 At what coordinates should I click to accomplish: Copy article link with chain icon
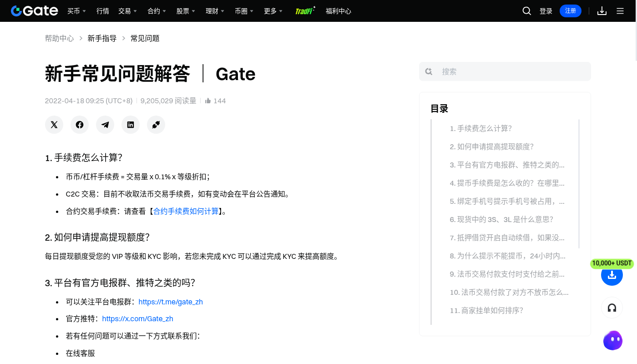(x=156, y=125)
